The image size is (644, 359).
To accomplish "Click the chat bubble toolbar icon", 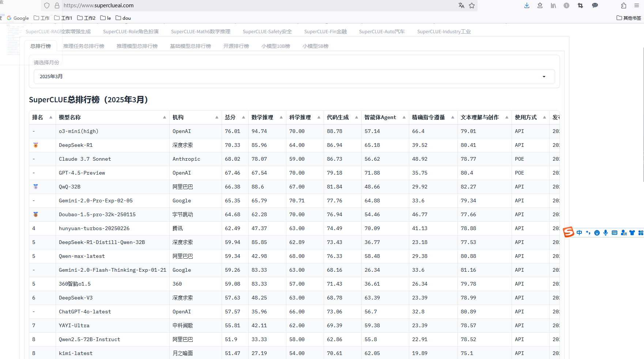I will pyautogui.click(x=595, y=5).
